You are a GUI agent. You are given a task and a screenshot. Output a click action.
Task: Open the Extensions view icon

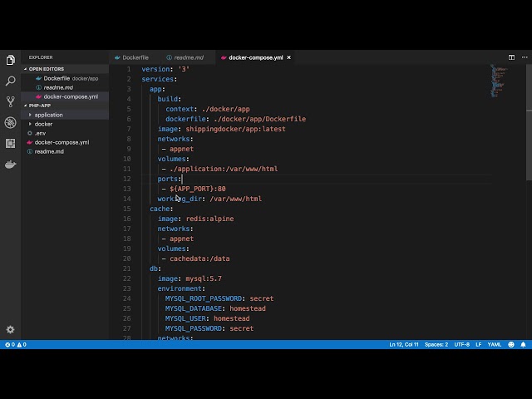tap(11, 144)
